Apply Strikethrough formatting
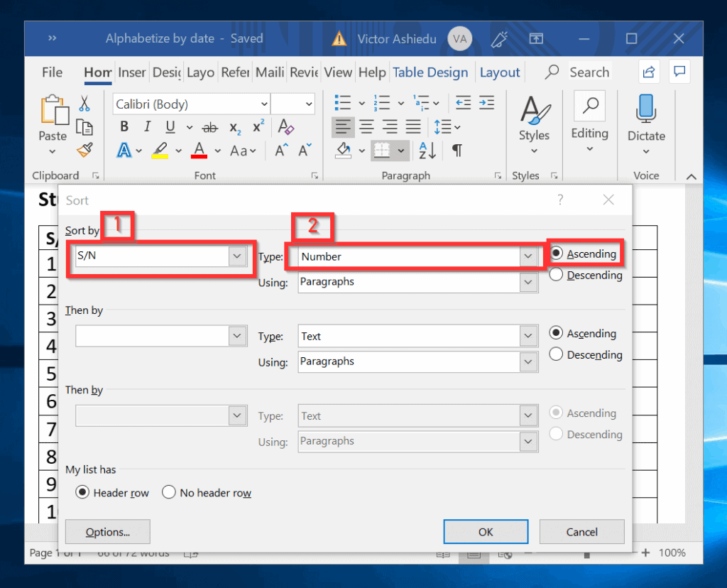The image size is (727, 588). (x=209, y=127)
